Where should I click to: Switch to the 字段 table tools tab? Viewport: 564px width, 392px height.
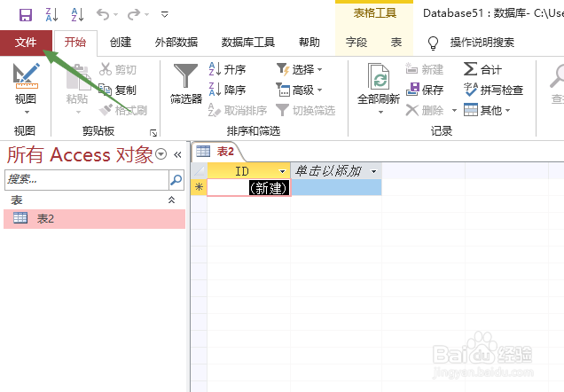(x=356, y=43)
